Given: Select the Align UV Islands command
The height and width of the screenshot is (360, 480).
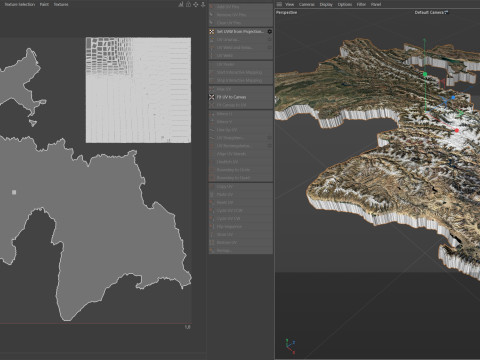Looking at the screenshot, I should (240, 154).
